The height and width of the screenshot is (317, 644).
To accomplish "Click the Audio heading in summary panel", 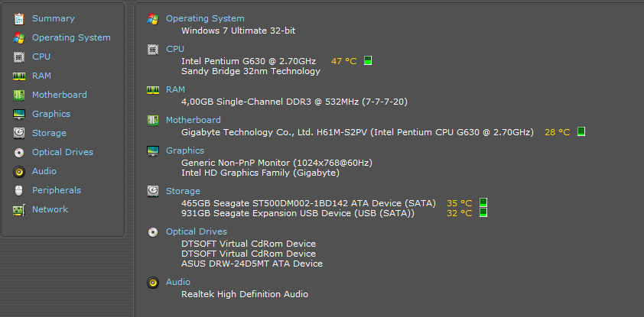I will pos(178,282).
